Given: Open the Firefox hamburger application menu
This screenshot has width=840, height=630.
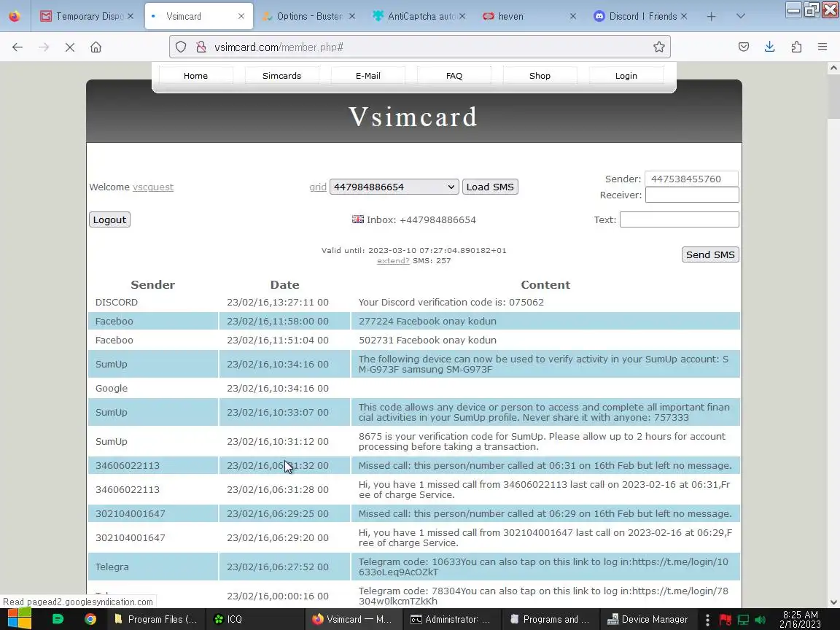Looking at the screenshot, I should [x=822, y=47].
